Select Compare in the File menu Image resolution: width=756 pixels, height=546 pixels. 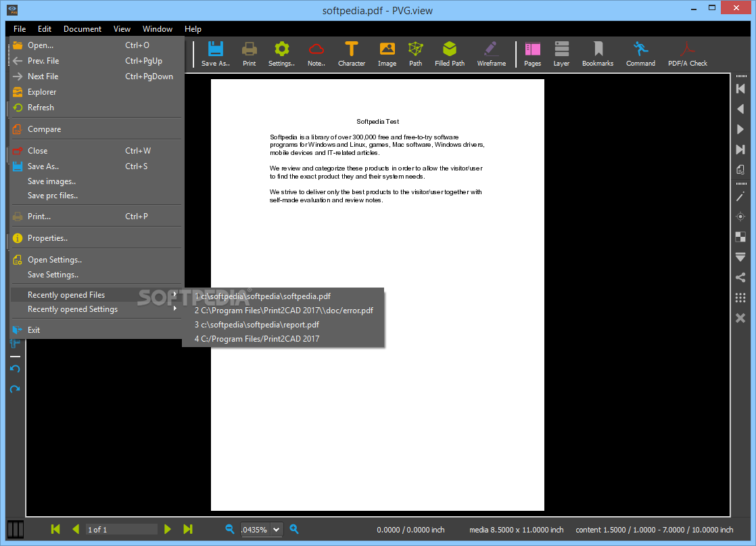pos(97,129)
